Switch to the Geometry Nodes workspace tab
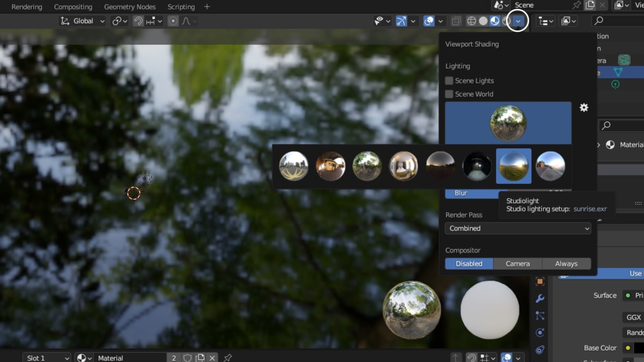The image size is (644, 362). tap(130, 7)
